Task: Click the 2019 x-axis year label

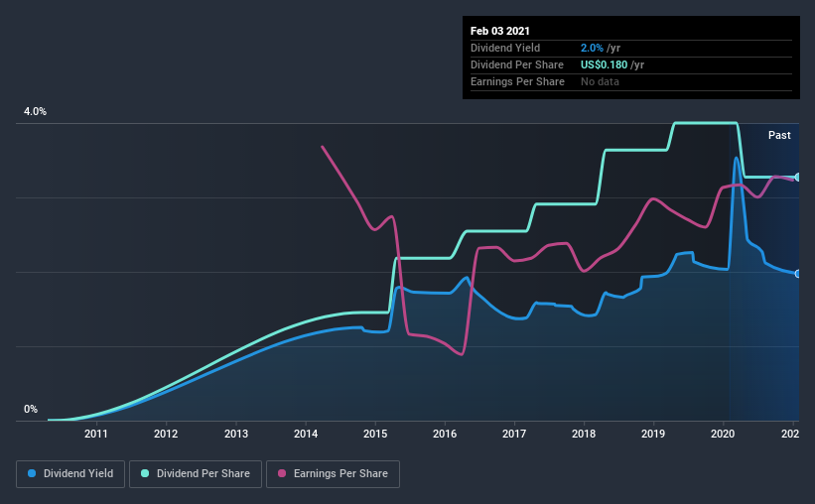Action: tap(653, 434)
